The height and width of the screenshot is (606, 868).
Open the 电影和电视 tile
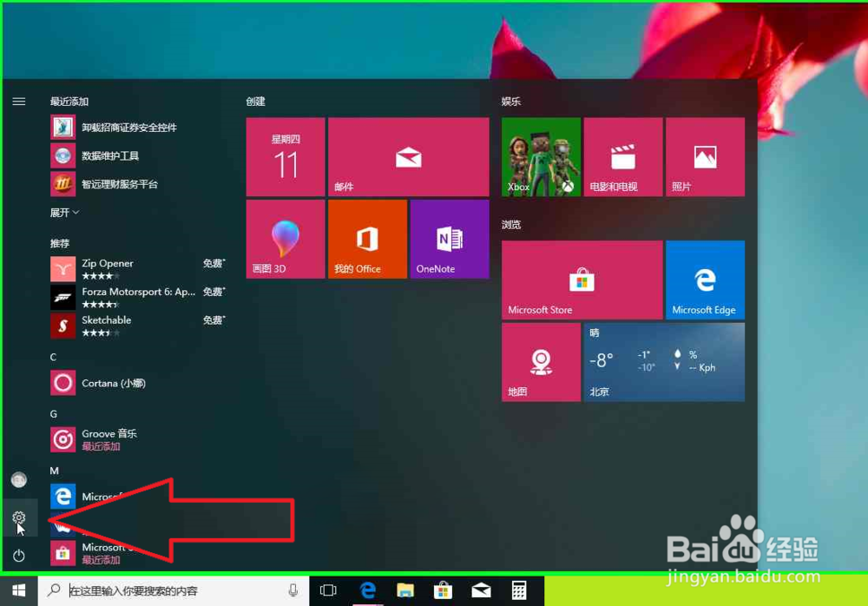pos(621,156)
